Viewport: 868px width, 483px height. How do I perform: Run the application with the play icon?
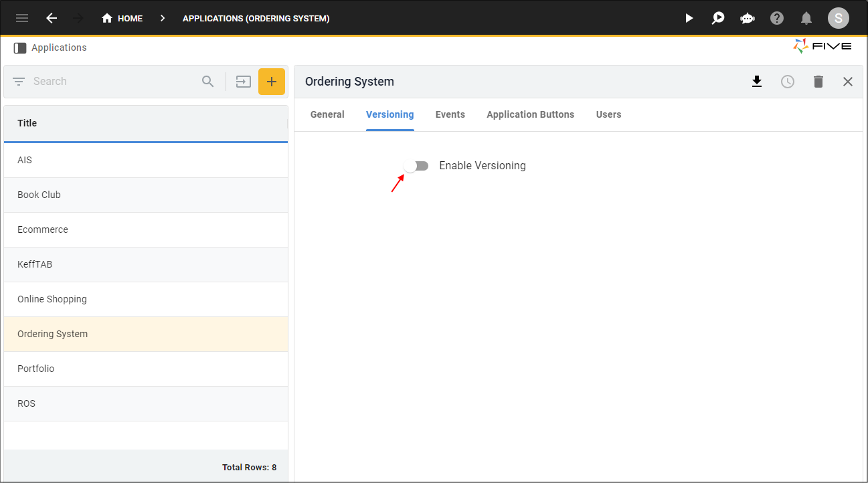[x=689, y=18]
